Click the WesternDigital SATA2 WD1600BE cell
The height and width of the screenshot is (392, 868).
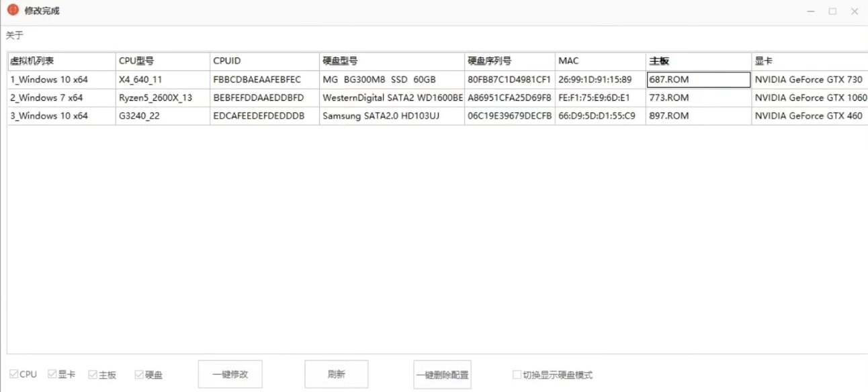click(392, 97)
